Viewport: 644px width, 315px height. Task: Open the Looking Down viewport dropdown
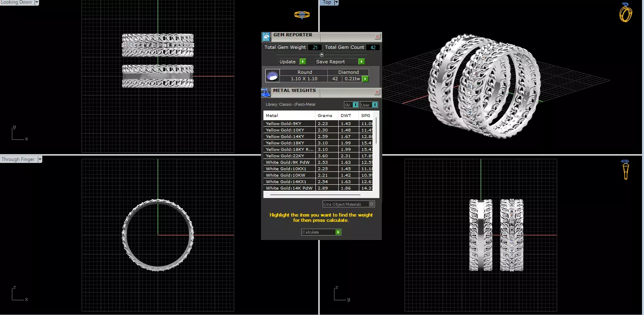pos(37,2)
